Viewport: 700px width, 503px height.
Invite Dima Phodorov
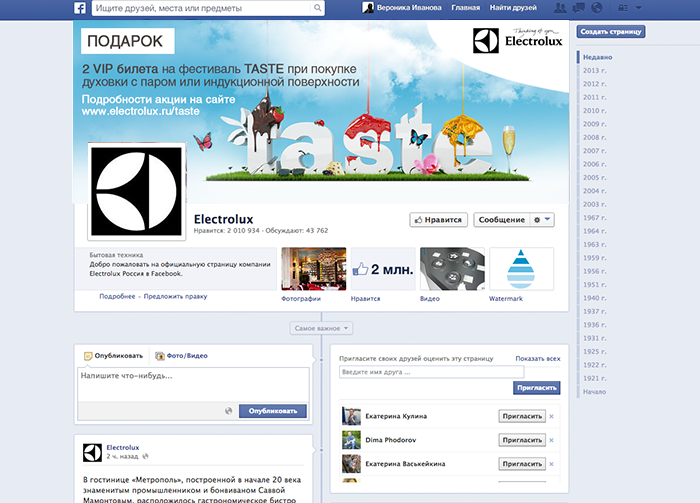[x=522, y=440]
